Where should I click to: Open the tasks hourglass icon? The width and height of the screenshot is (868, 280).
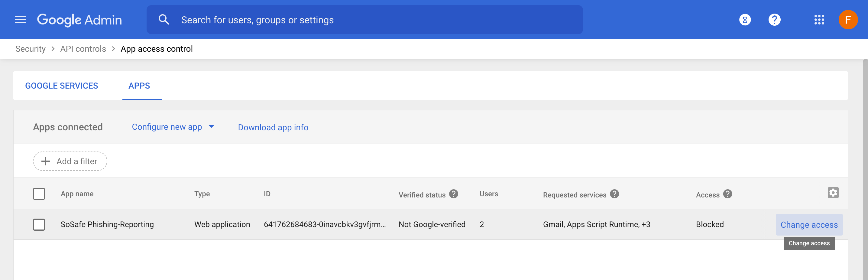pyautogui.click(x=745, y=20)
